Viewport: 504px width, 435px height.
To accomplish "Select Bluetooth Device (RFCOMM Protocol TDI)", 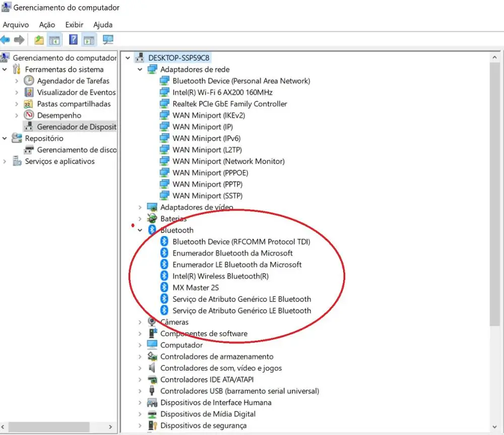I will coord(241,242).
